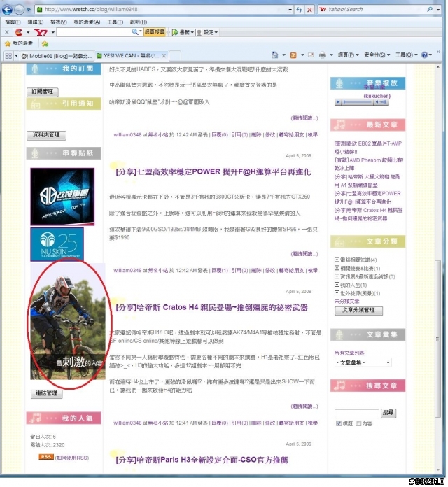Expand the 我的人生(1) category
Image resolution: width=448 pixels, height=487 pixels.
(337, 285)
